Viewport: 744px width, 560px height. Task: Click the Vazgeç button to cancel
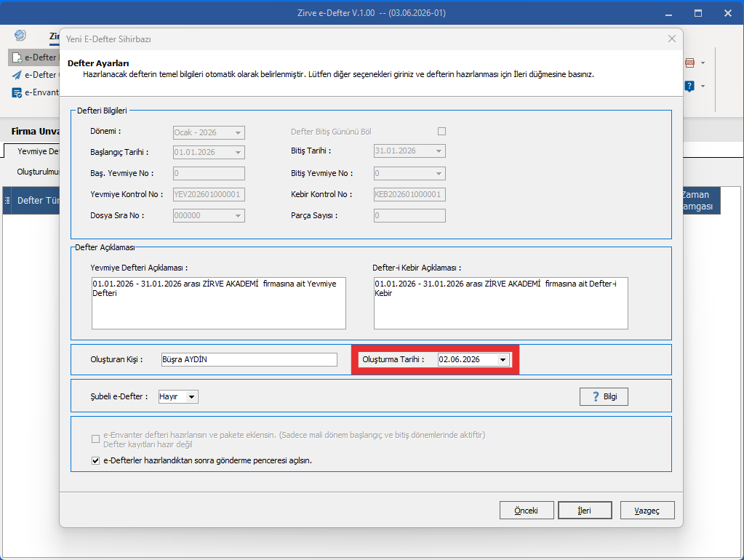(x=647, y=511)
